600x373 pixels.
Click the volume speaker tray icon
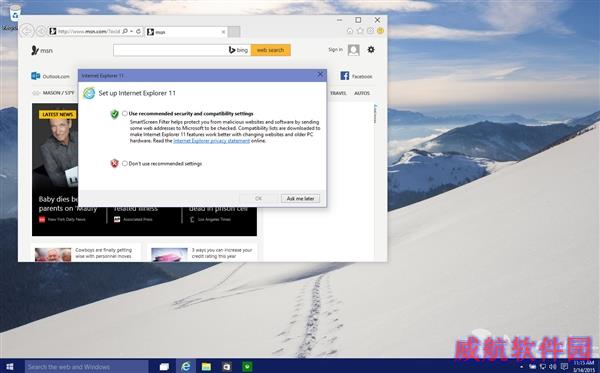(553, 366)
